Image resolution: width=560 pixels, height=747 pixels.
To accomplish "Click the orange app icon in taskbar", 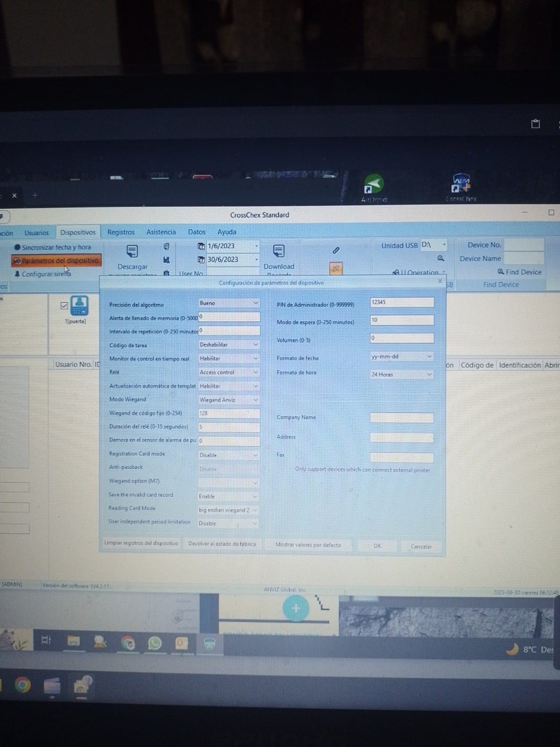I will 182,643.
